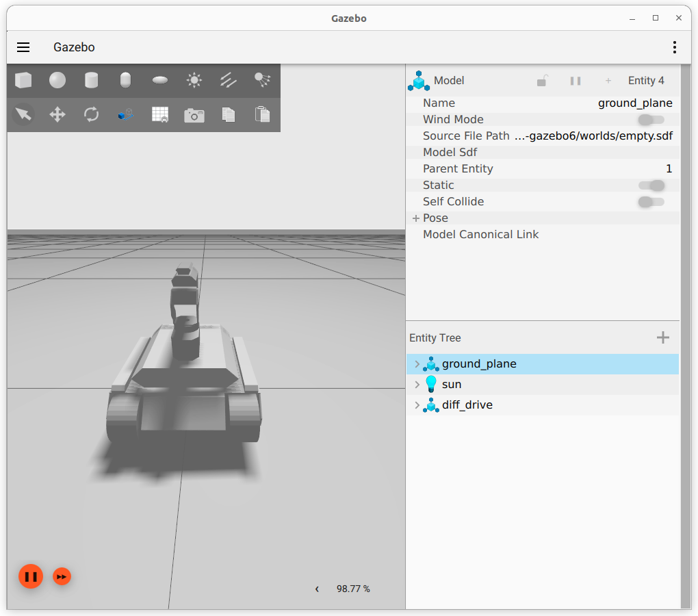The height and width of the screenshot is (616, 698).
Task: Add a capsule shape to scene
Action: (125, 81)
